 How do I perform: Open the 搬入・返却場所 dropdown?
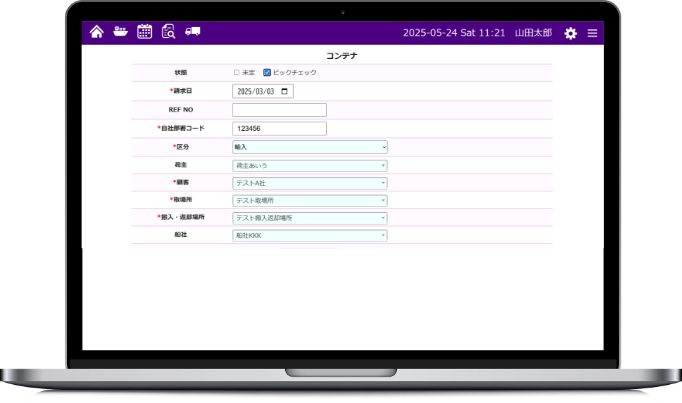point(309,218)
